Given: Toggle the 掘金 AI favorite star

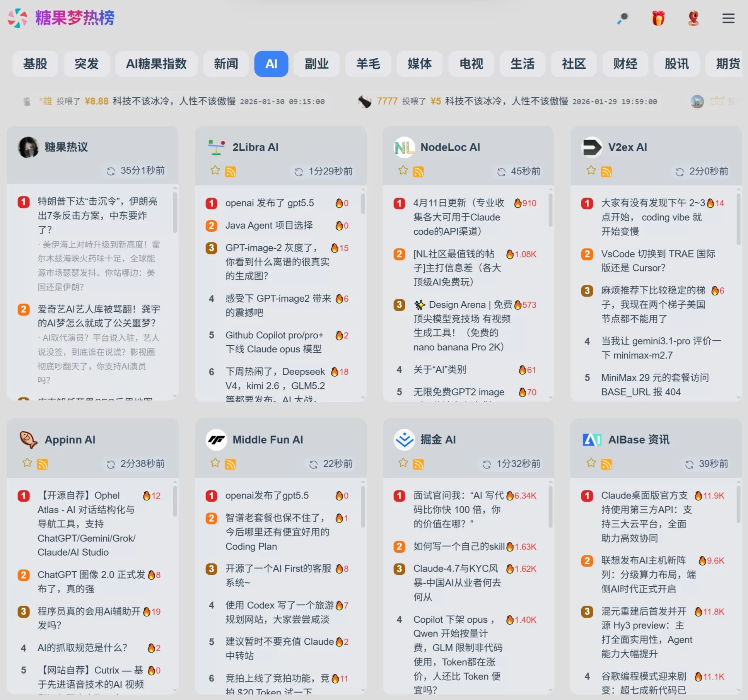Looking at the screenshot, I should click(x=403, y=463).
